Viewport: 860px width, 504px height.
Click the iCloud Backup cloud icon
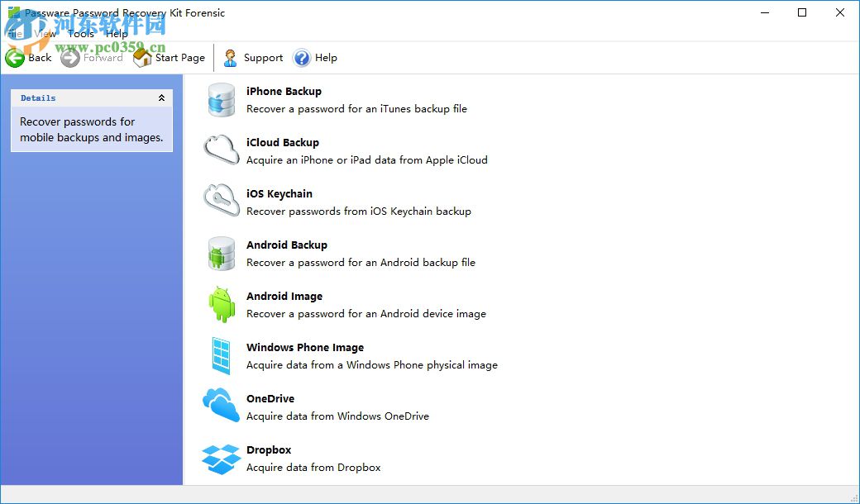point(220,150)
